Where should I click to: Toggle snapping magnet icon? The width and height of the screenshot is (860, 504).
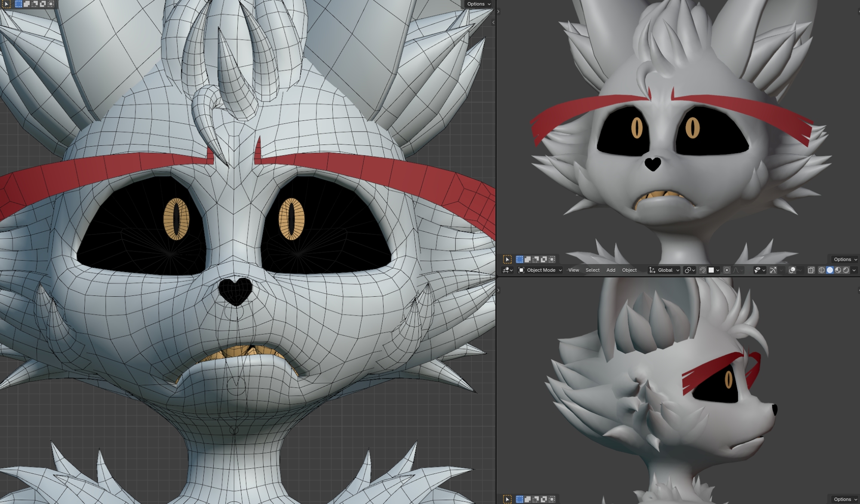coord(703,270)
